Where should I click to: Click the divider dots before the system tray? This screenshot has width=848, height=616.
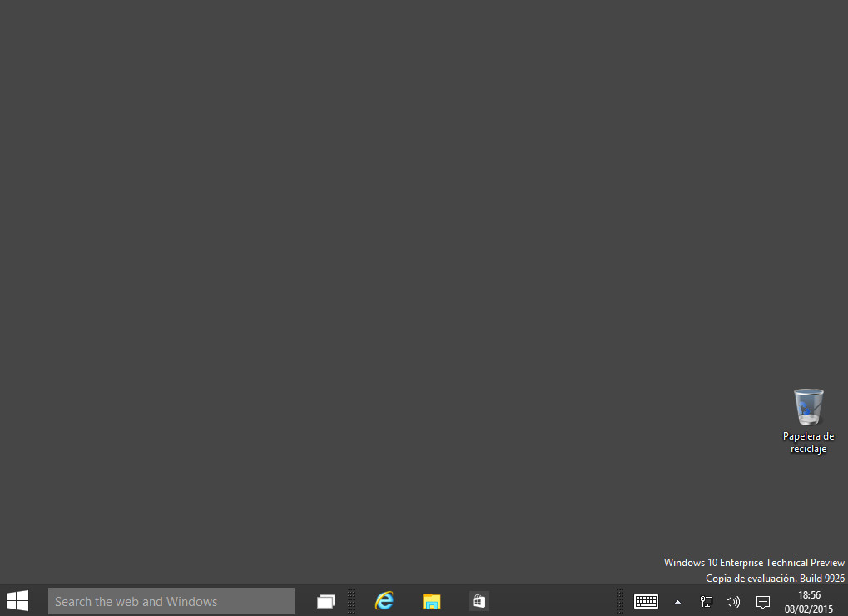click(x=619, y=600)
